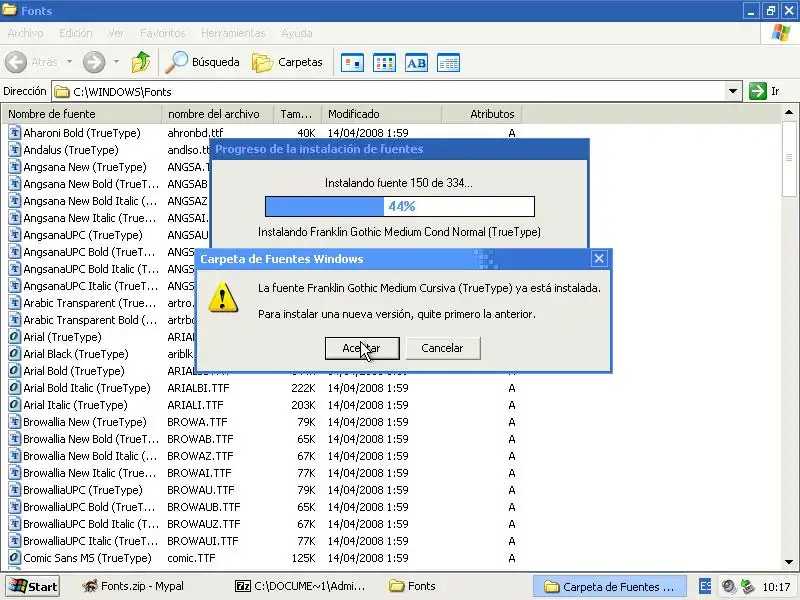Click the Aceptar button in the warning dialog

[x=362, y=348]
